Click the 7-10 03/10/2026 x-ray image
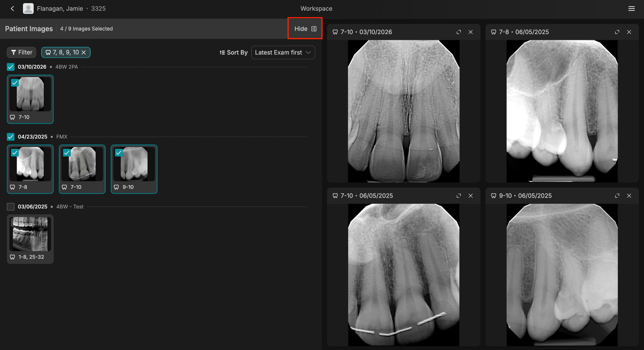The width and height of the screenshot is (644, 350). click(x=404, y=111)
